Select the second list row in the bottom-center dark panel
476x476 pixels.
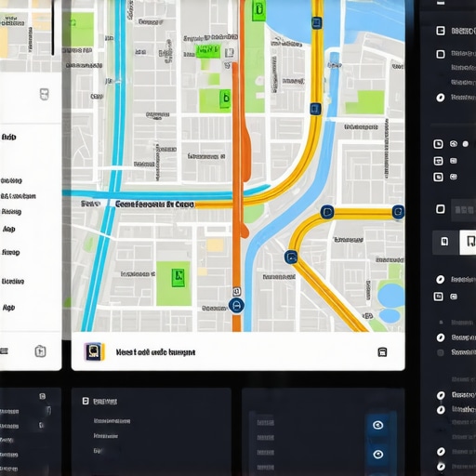coord(106,436)
